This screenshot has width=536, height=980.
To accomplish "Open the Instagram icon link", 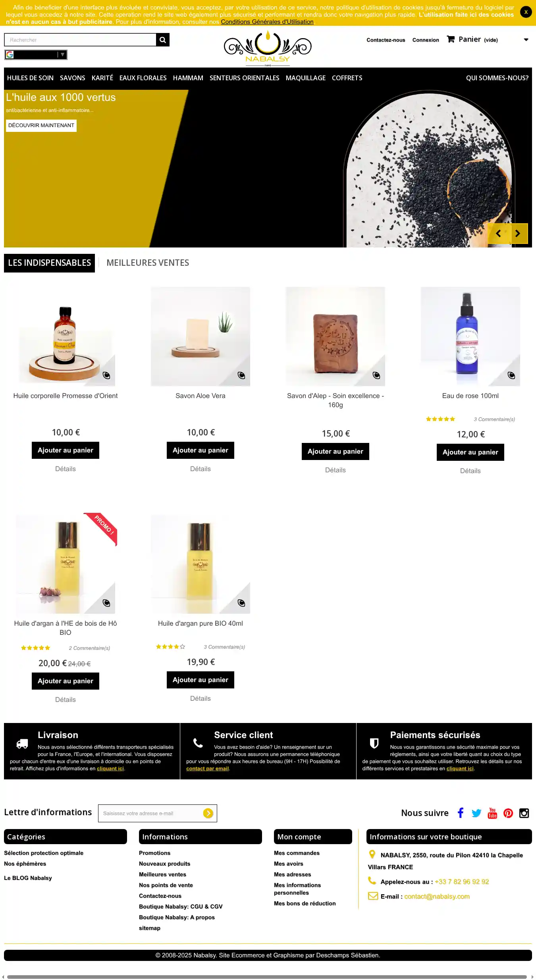I will coord(524,813).
